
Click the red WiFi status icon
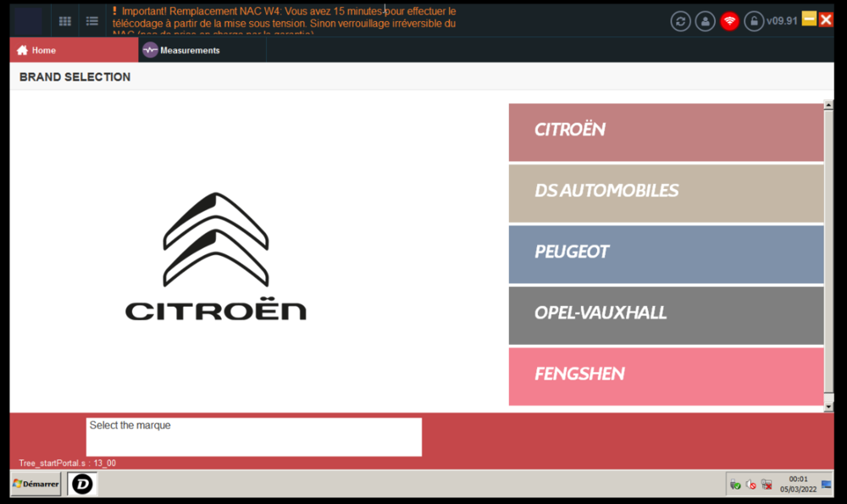(729, 20)
